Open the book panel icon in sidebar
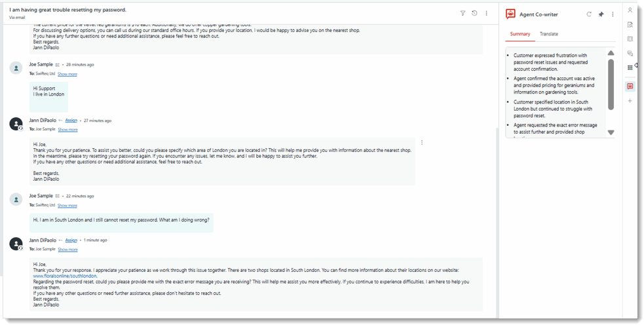The width and height of the screenshot is (644, 325). point(630,39)
